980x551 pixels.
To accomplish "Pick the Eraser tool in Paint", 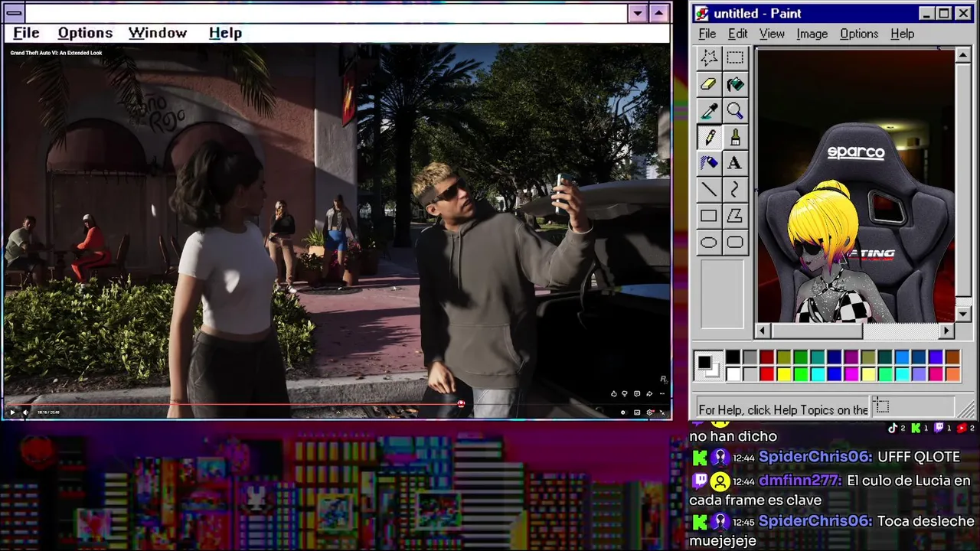I will [709, 84].
